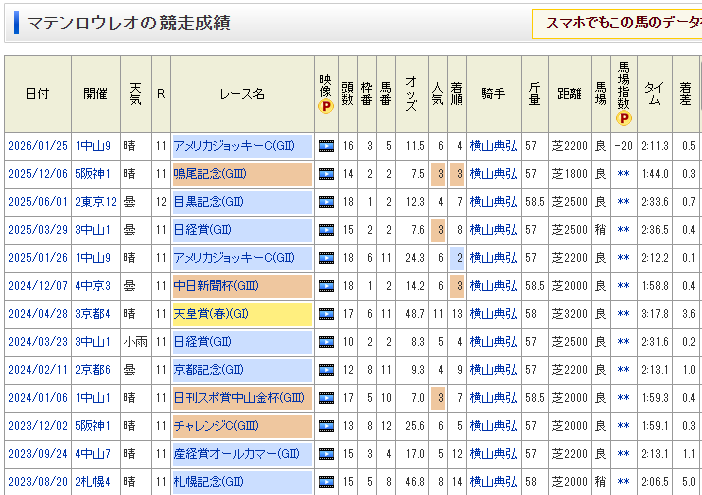Play race video for 2026/01/25 アメリカジョッキーC
This screenshot has height=495, width=702.
(x=326, y=146)
